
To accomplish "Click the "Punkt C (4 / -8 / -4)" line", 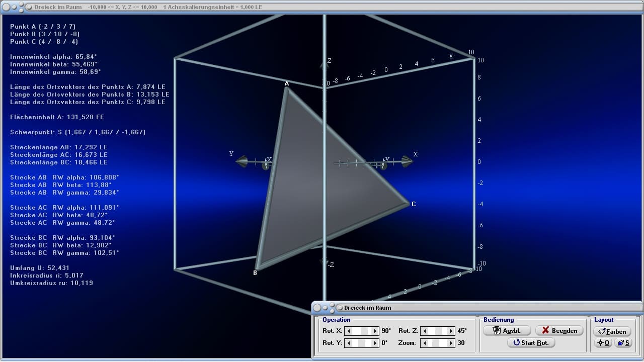I will click(44, 41).
